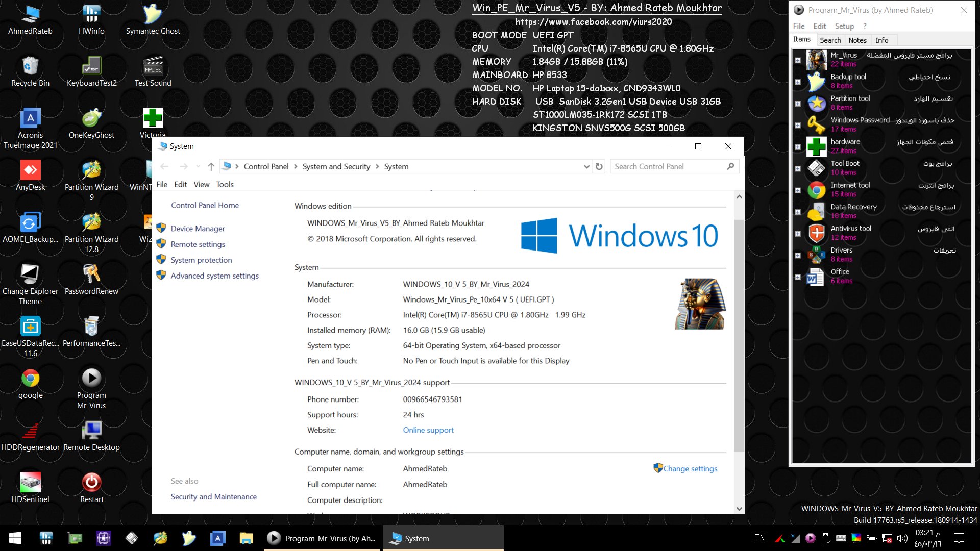Open System protection link
The width and height of the screenshot is (980, 551).
[x=201, y=260]
